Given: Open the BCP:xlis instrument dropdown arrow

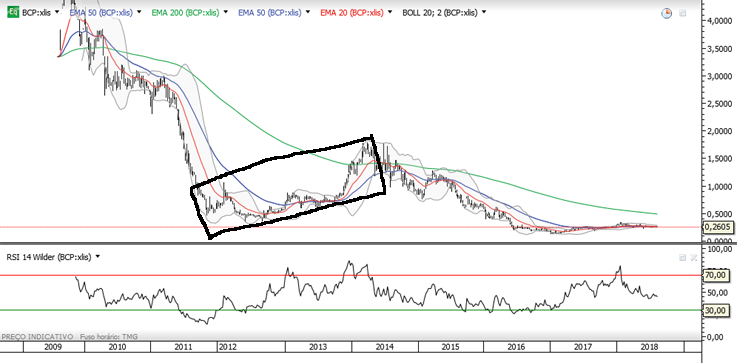Looking at the screenshot, I should pyautogui.click(x=57, y=13).
